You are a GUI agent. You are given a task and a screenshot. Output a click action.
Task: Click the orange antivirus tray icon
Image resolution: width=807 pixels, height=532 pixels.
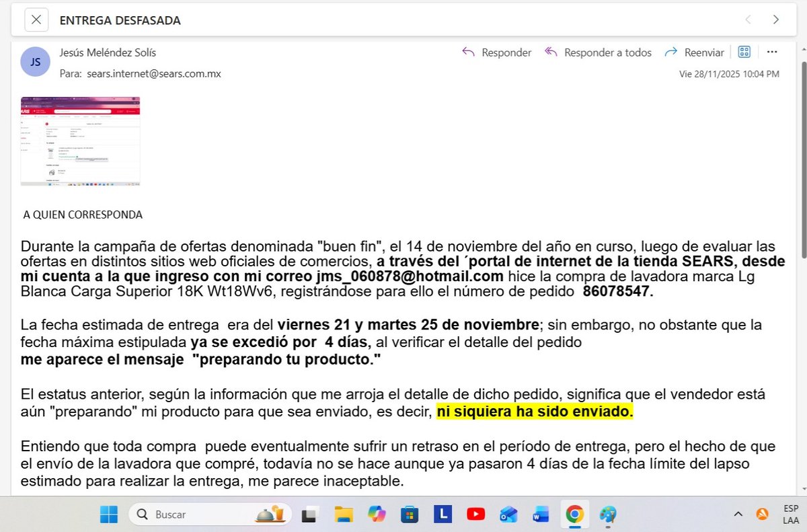point(762,515)
